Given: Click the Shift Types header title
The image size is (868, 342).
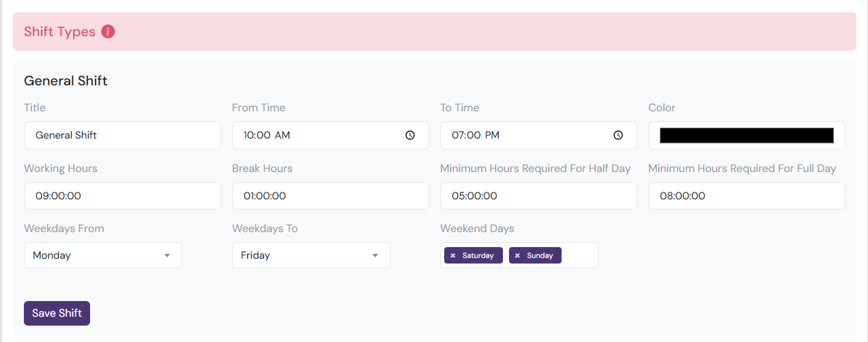Looking at the screenshot, I should [x=59, y=31].
